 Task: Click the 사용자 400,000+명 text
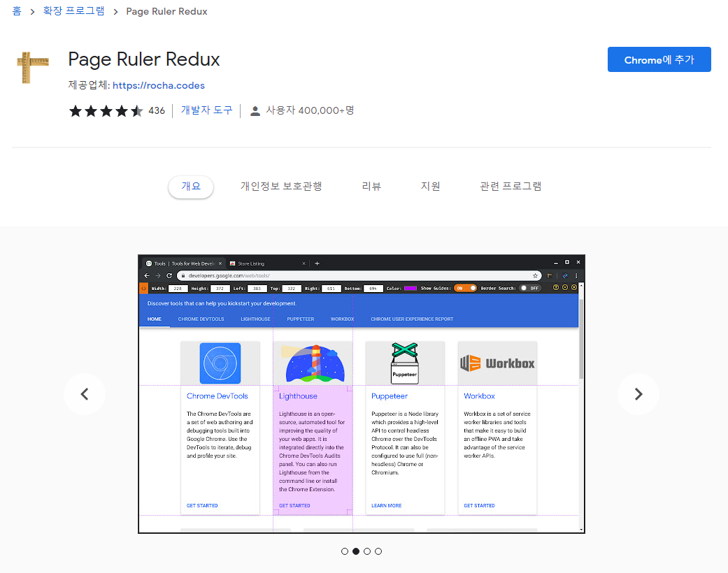click(x=310, y=110)
